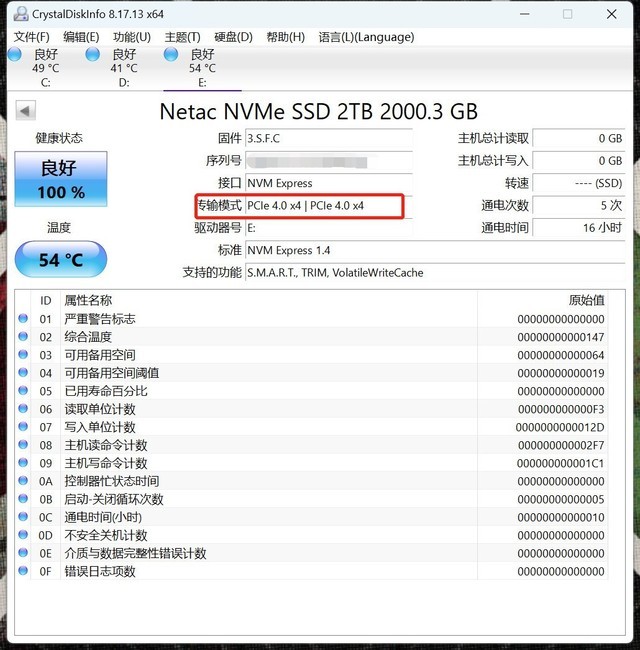Open the 硬盘(D) menu
Screen dimensions: 640x650
coord(233,37)
